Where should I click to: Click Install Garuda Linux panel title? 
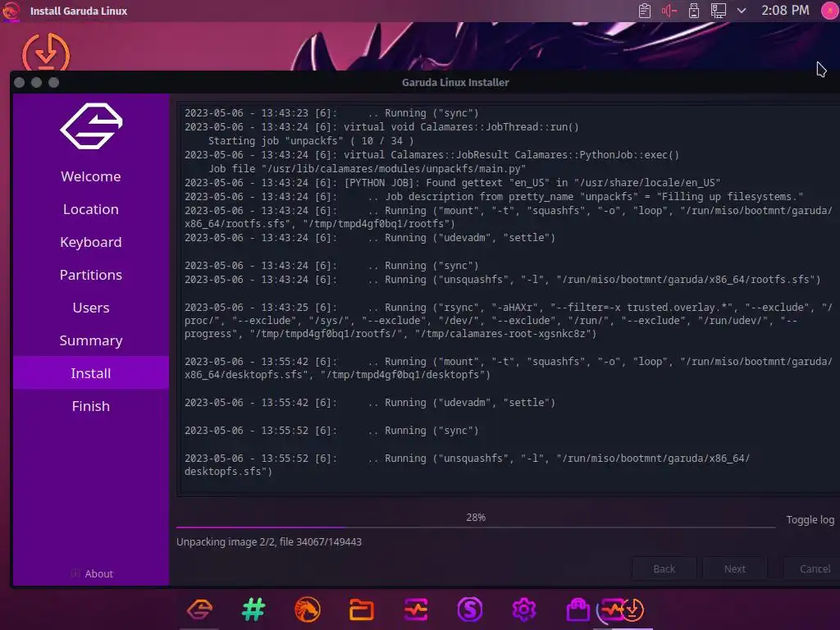point(79,11)
